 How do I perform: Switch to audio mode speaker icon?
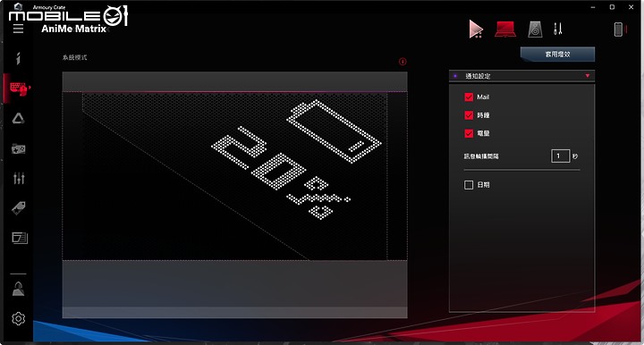[535, 29]
